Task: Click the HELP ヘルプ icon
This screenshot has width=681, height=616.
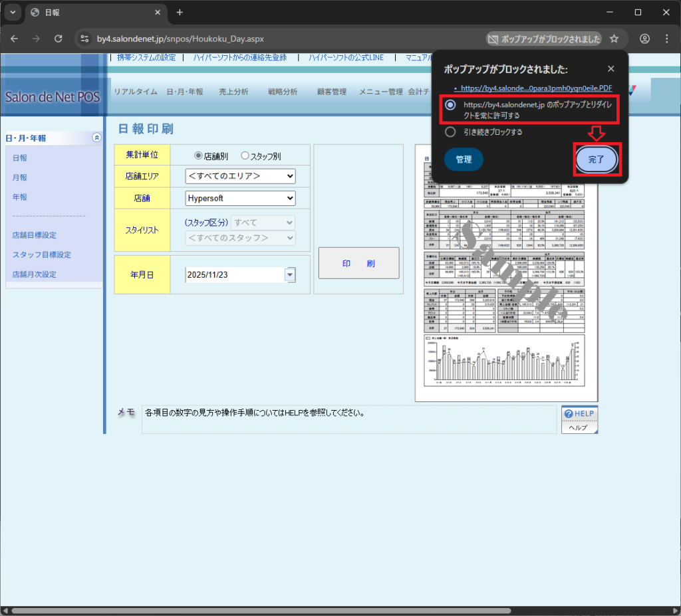Action: (x=579, y=419)
